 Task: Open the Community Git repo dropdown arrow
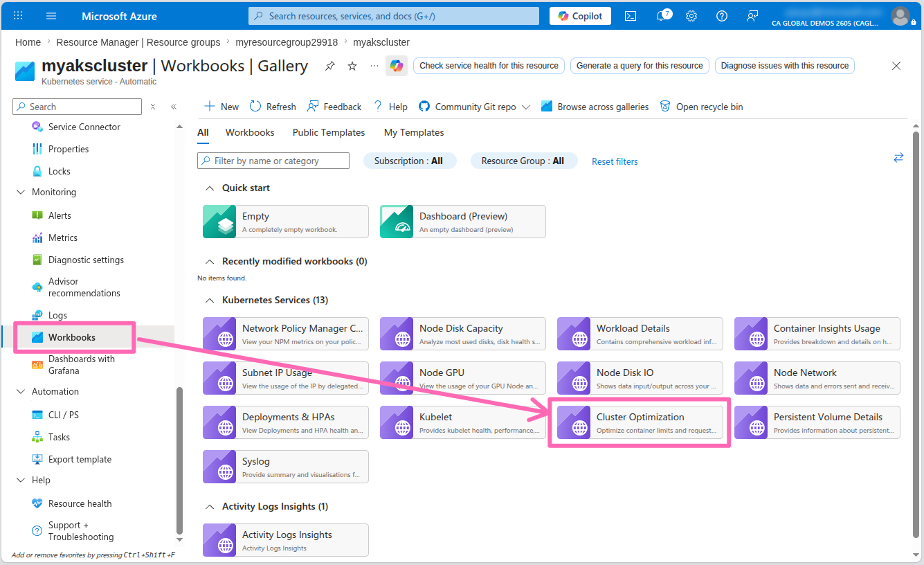(x=526, y=107)
